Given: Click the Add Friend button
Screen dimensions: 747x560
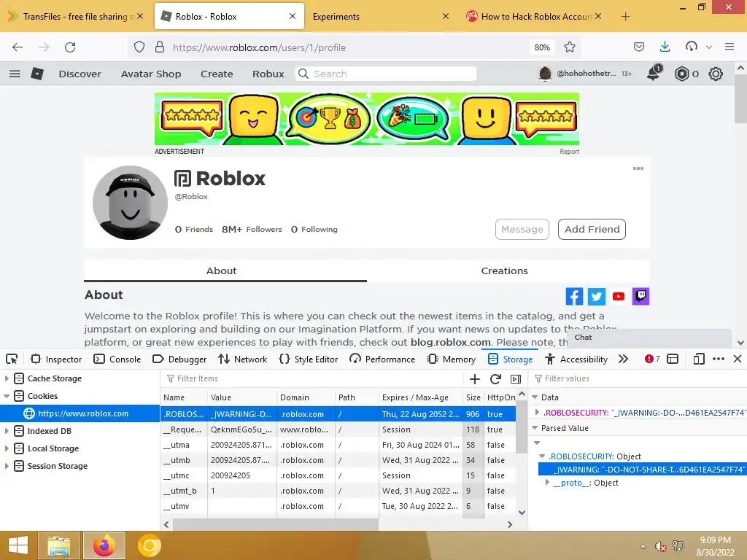Looking at the screenshot, I should pos(592,230).
